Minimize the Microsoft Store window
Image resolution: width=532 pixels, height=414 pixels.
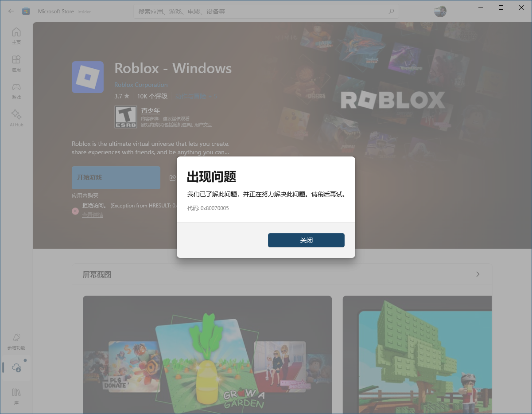(481, 8)
